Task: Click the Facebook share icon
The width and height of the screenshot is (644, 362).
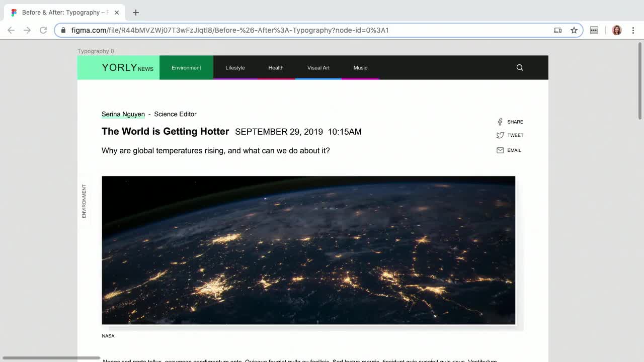Action: [x=500, y=122]
